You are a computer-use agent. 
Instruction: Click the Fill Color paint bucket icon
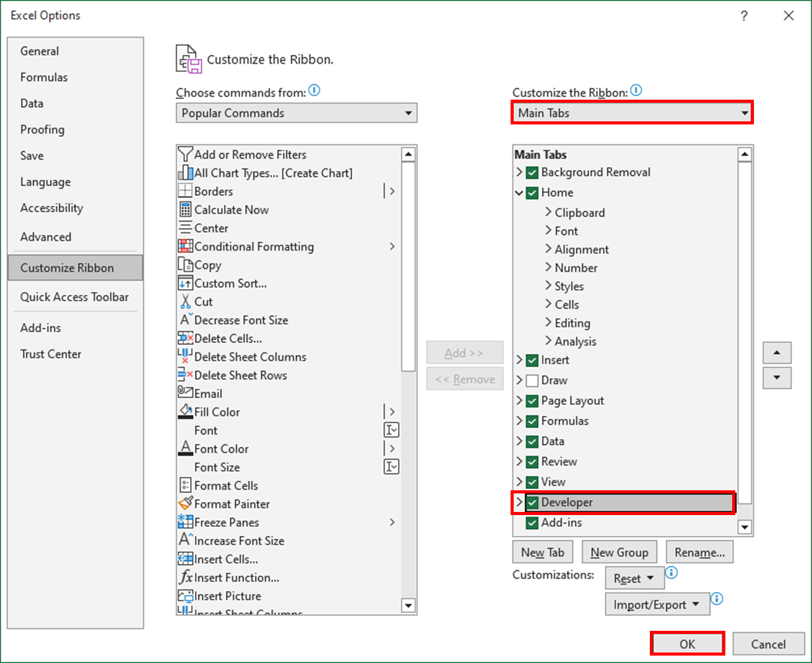pyautogui.click(x=185, y=412)
